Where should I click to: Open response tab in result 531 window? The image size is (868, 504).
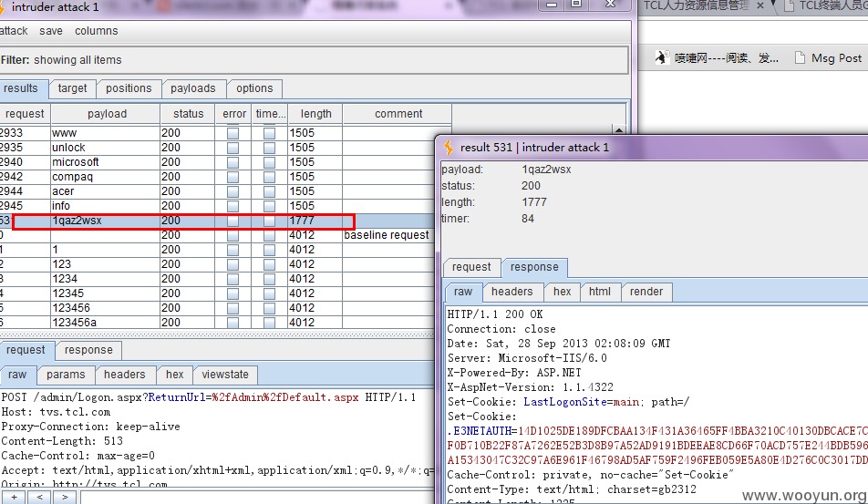[x=534, y=267]
